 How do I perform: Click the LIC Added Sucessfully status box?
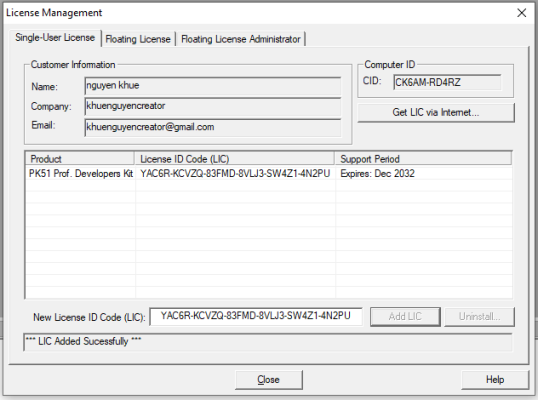coord(268,342)
